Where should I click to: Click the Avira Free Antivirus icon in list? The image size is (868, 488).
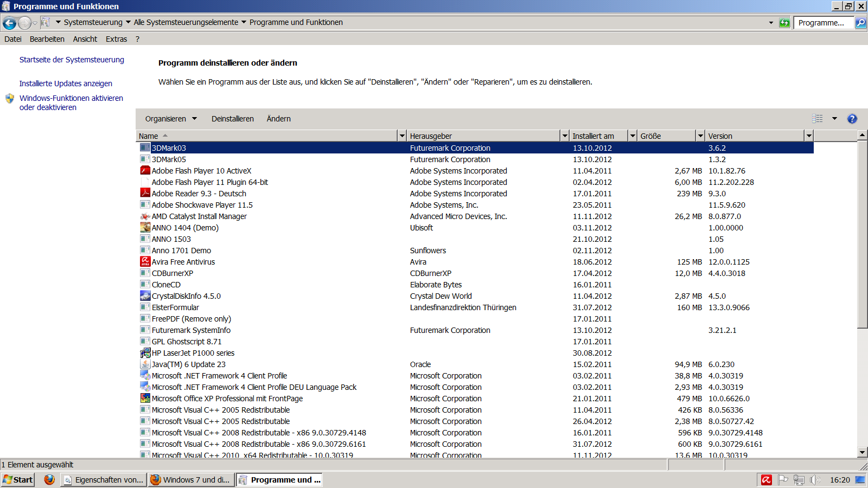(145, 261)
